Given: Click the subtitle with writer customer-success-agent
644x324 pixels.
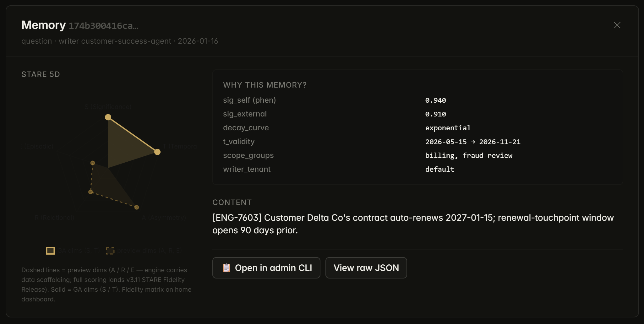Looking at the screenshot, I should (120, 41).
